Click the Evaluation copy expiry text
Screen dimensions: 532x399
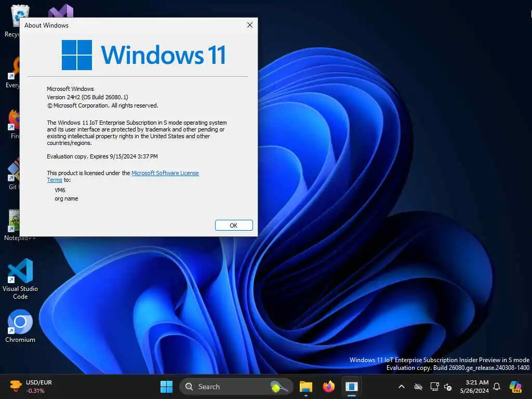click(x=102, y=156)
